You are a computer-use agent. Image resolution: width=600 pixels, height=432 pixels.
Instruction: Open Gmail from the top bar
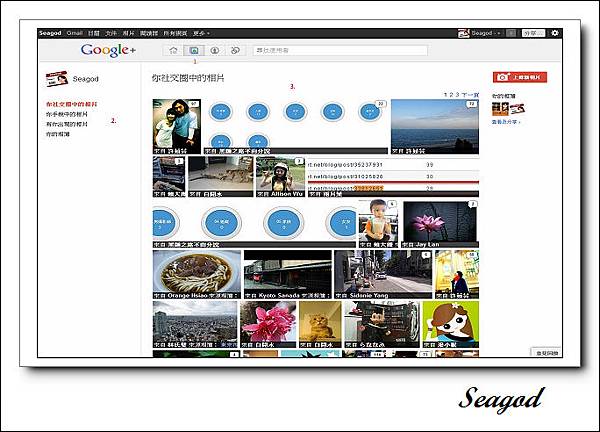coord(75,33)
